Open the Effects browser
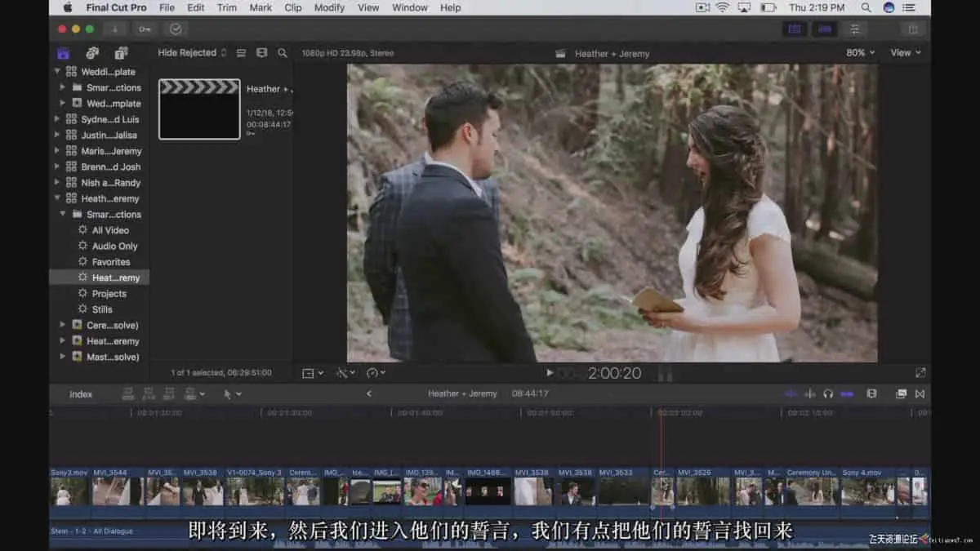980x551 pixels. click(x=901, y=394)
